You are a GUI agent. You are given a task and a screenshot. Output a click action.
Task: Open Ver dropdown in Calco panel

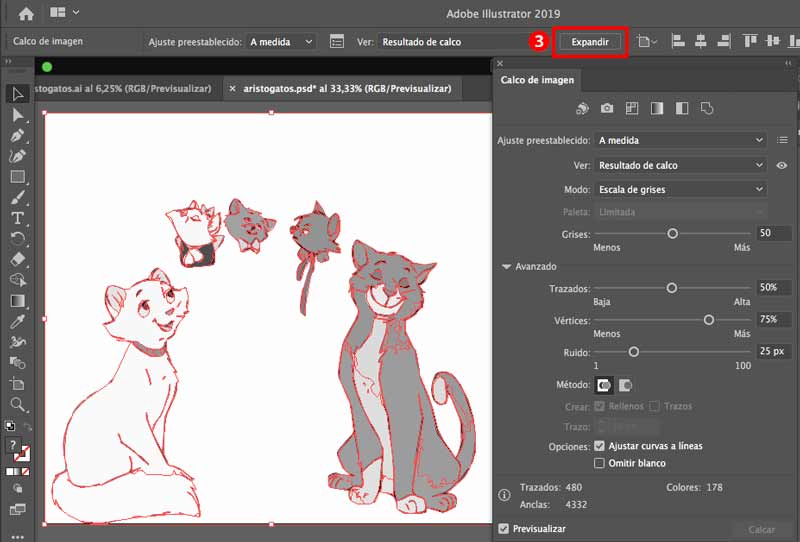680,165
